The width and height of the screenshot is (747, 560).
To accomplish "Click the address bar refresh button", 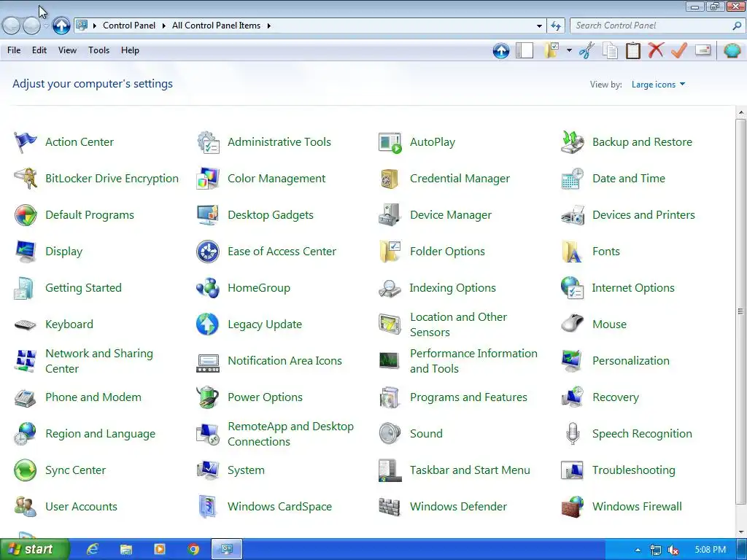I will (555, 26).
